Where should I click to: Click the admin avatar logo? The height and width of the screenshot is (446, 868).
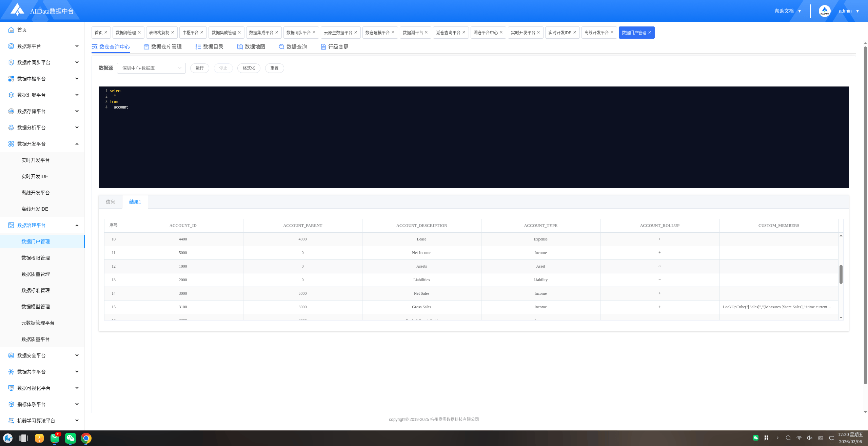pyautogui.click(x=825, y=11)
